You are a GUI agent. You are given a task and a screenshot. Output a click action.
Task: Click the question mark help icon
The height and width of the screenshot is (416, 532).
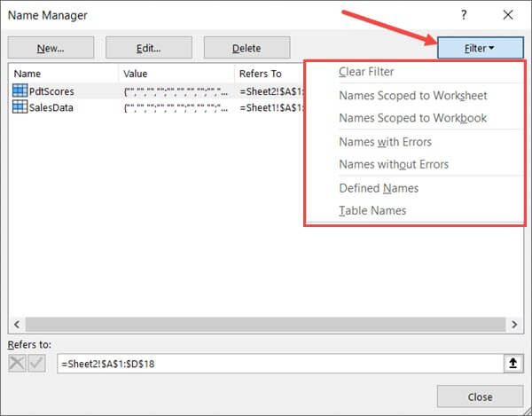coord(464,15)
